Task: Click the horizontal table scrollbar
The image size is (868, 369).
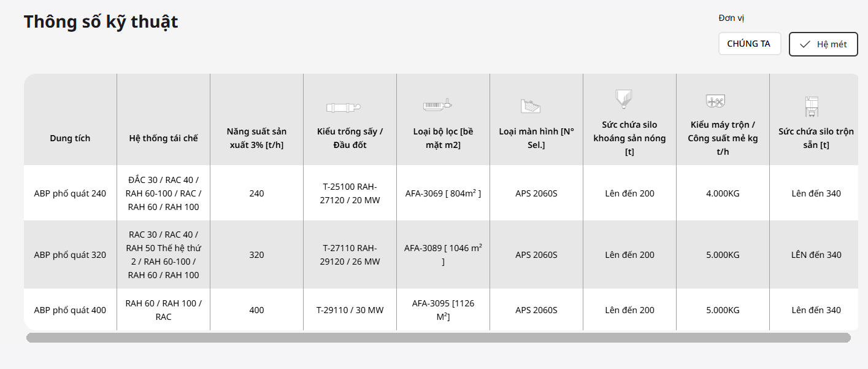Action: 438,338
